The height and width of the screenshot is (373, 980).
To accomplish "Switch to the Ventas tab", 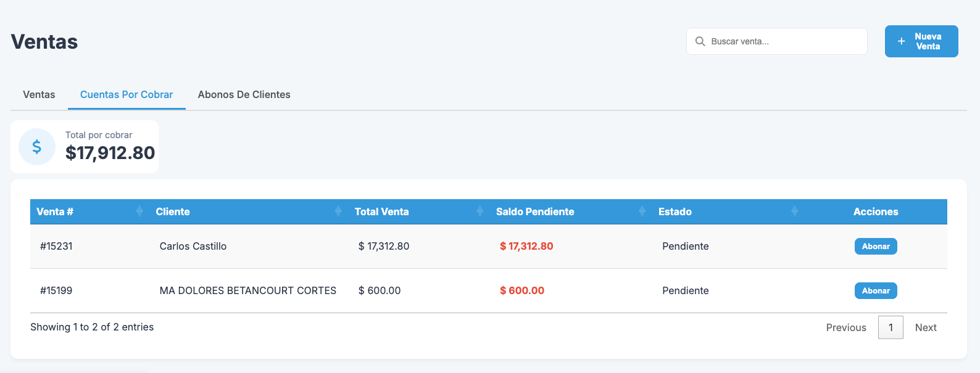I will click(39, 94).
